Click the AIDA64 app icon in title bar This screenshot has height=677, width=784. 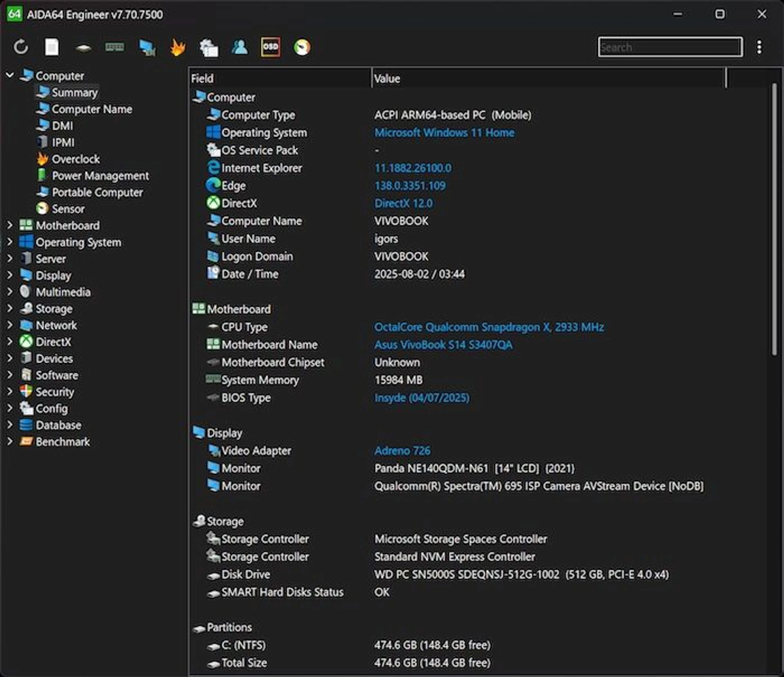(15, 14)
